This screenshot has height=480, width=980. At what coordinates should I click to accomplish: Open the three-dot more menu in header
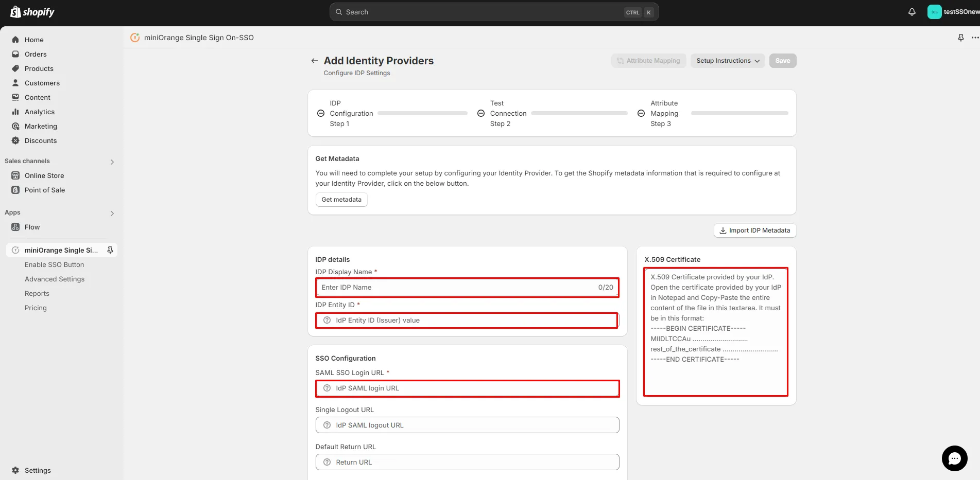975,38
